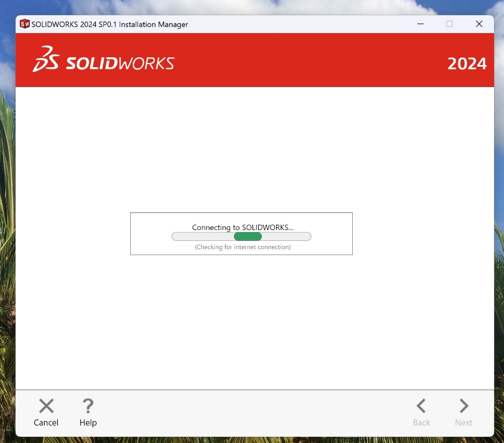
Task: Click the 3DS SOLIDWORKS logo in the banner
Action: 103,59
